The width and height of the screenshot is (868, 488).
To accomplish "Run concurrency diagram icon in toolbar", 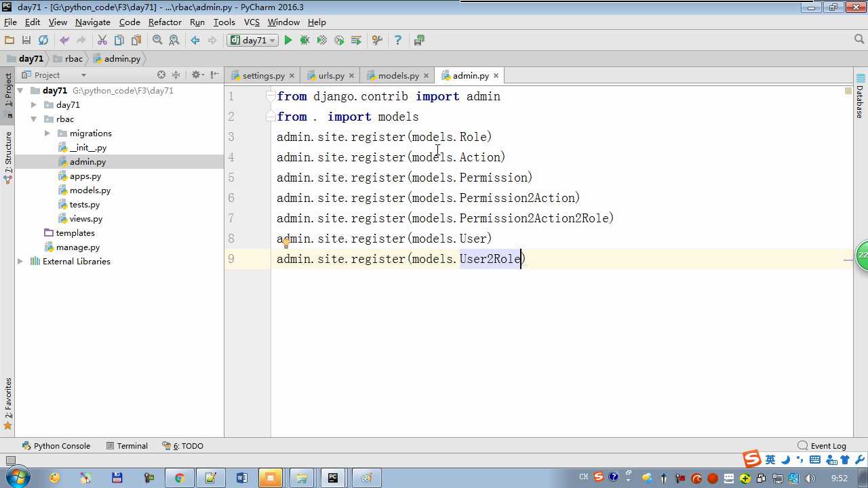I will tap(356, 41).
